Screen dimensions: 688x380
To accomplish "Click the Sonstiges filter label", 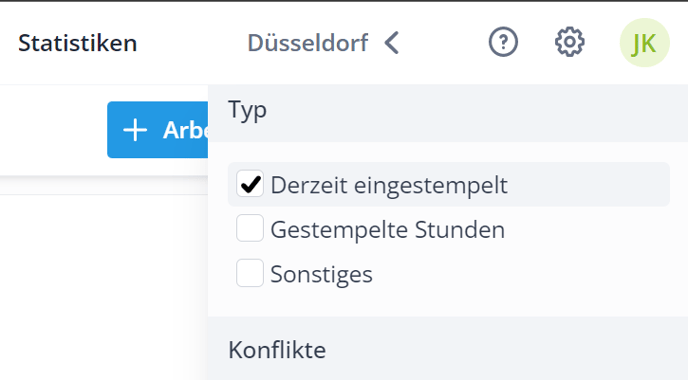I will (x=322, y=274).
